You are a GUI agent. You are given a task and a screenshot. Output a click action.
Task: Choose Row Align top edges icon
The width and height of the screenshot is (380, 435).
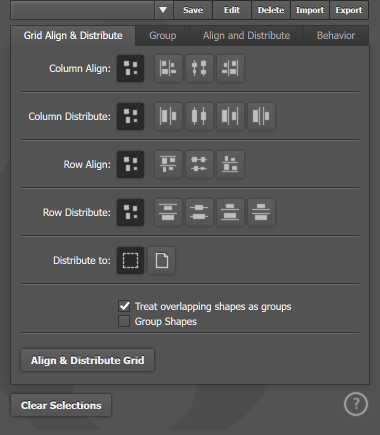[x=168, y=164]
